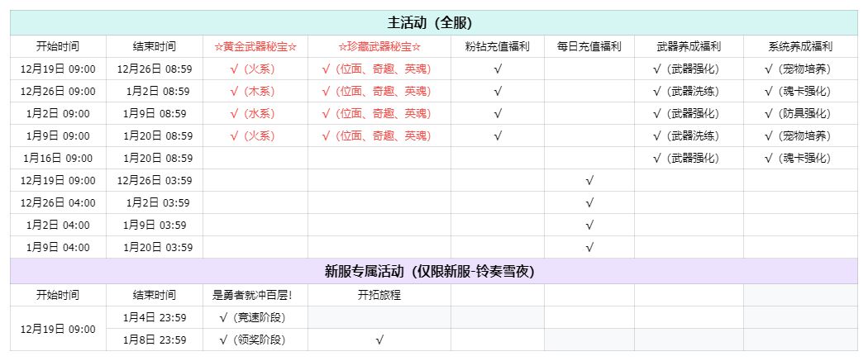Viewport: 868px width, 361px height.
Task: Select the 武器养成福利 column header
Action: (688, 47)
